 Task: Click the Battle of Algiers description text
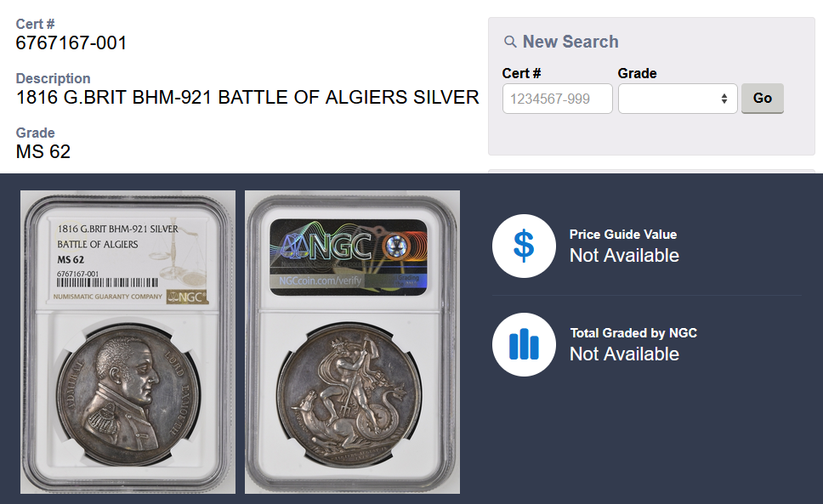(x=247, y=98)
